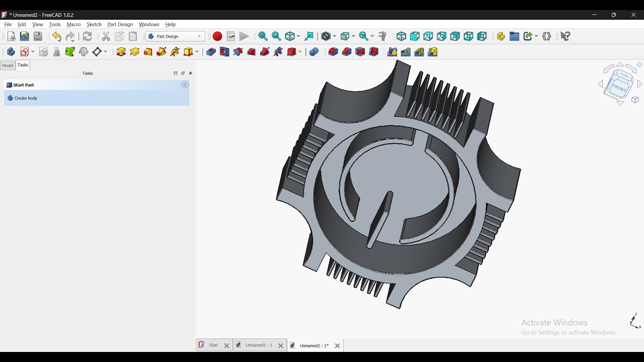Click the Revolution tool icon
Screen dimensions: 644x362
click(135, 52)
